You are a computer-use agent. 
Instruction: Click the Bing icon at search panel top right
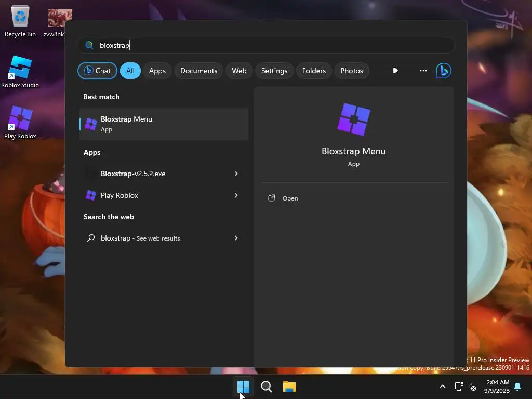pos(443,71)
